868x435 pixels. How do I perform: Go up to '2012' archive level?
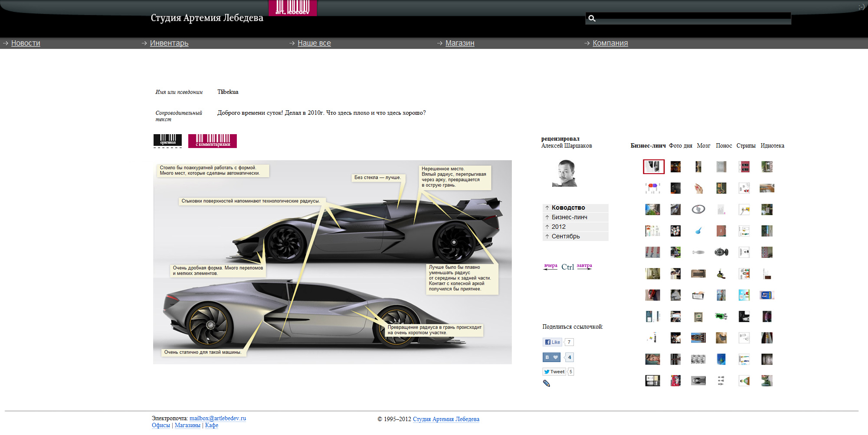pyautogui.click(x=558, y=227)
